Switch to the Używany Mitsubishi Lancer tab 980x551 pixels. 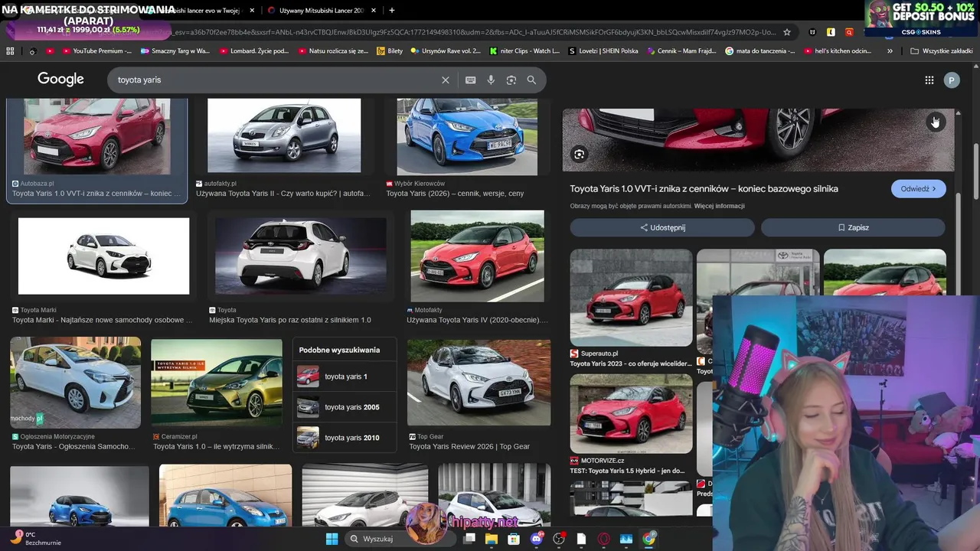pos(320,11)
